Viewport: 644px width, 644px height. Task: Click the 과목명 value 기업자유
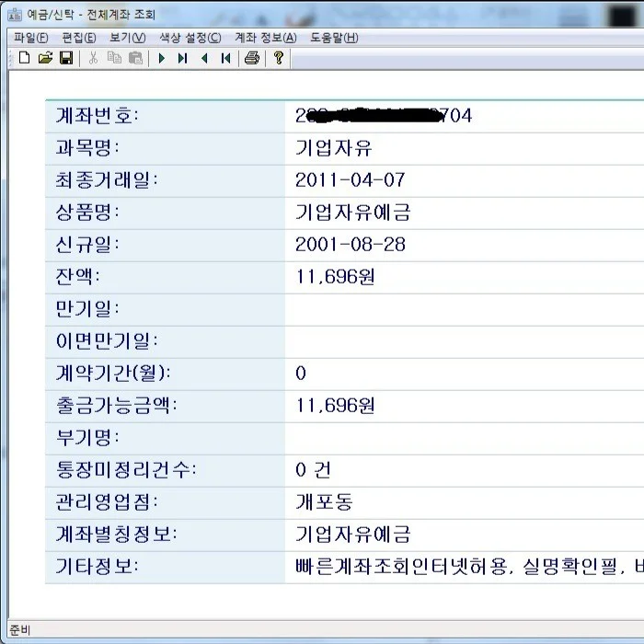coord(333,148)
